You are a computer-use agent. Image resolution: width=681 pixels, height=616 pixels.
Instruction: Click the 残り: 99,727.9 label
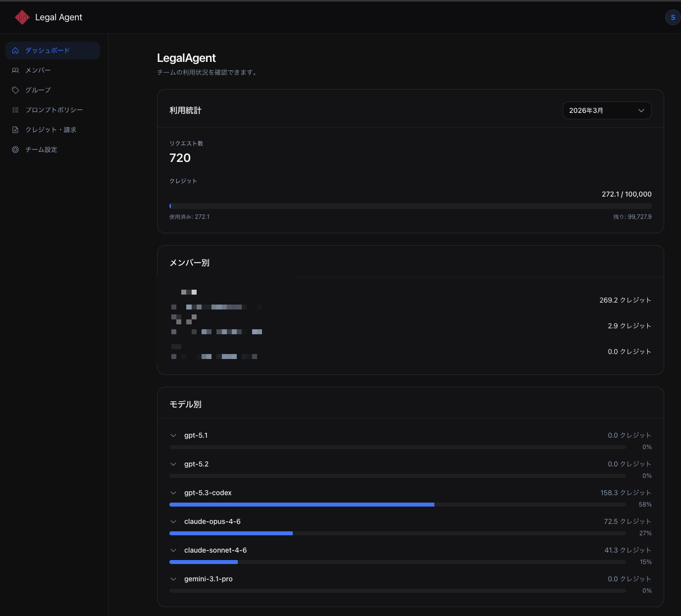[632, 217]
